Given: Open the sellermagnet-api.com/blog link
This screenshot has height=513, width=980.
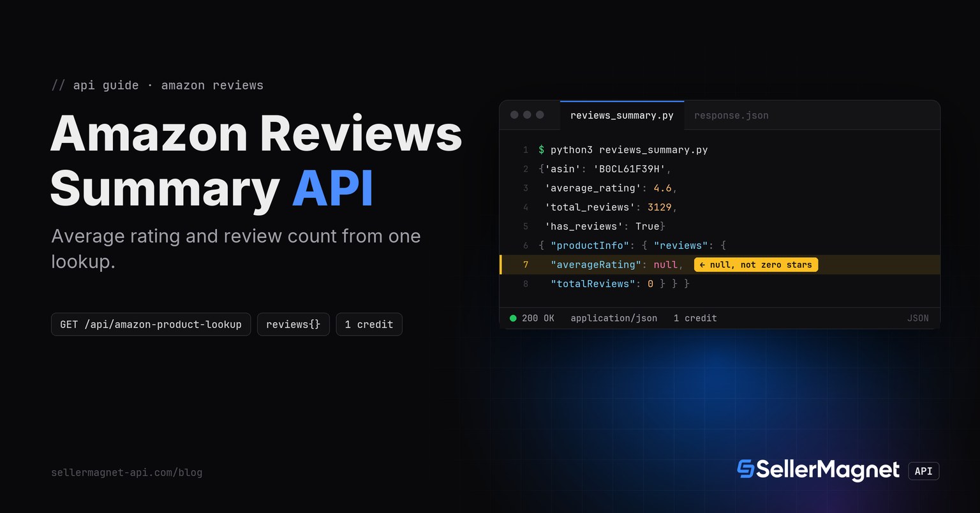Looking at the screenshot, I should [126, 473].
